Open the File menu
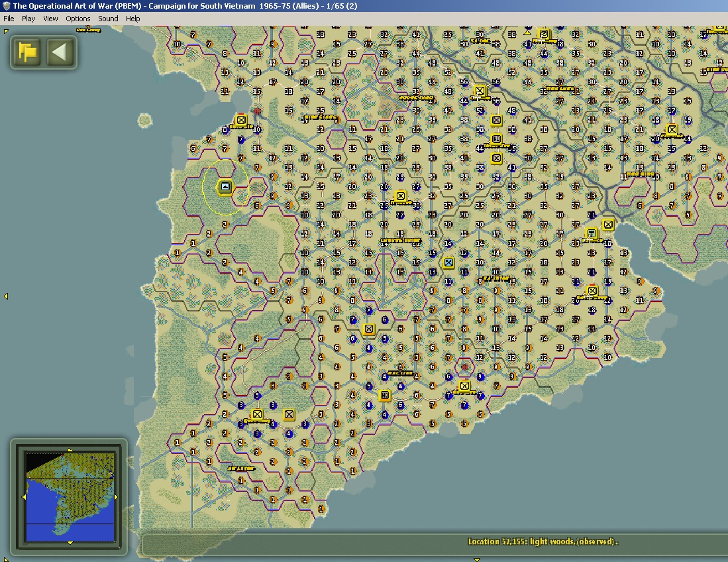 (9, 19)
